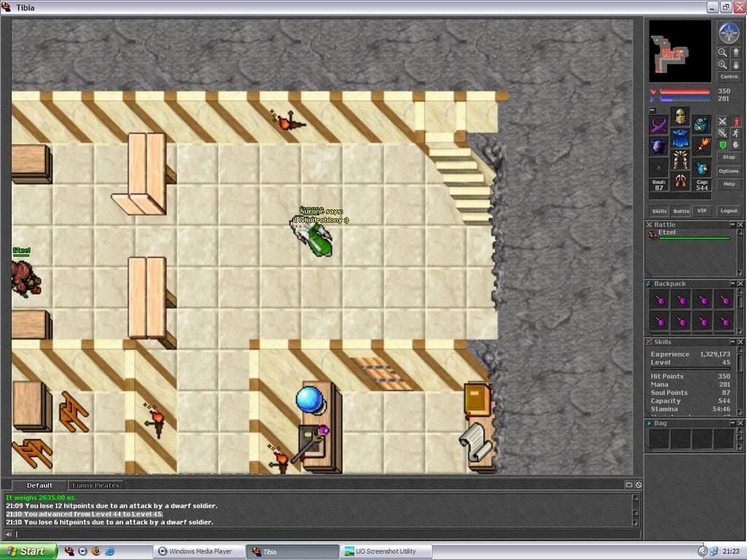Launch Firefox from the quick launch bar
The width and height of the screenshot is (747, 560).
[96, 551]
